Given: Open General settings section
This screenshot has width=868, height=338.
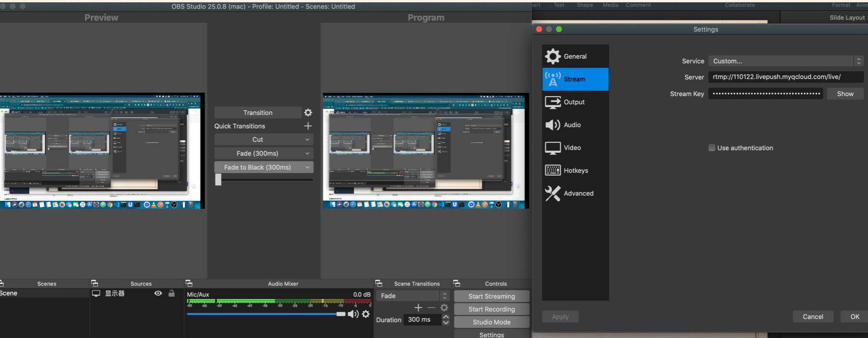Looking at the screenshot, I should [575, 56].
